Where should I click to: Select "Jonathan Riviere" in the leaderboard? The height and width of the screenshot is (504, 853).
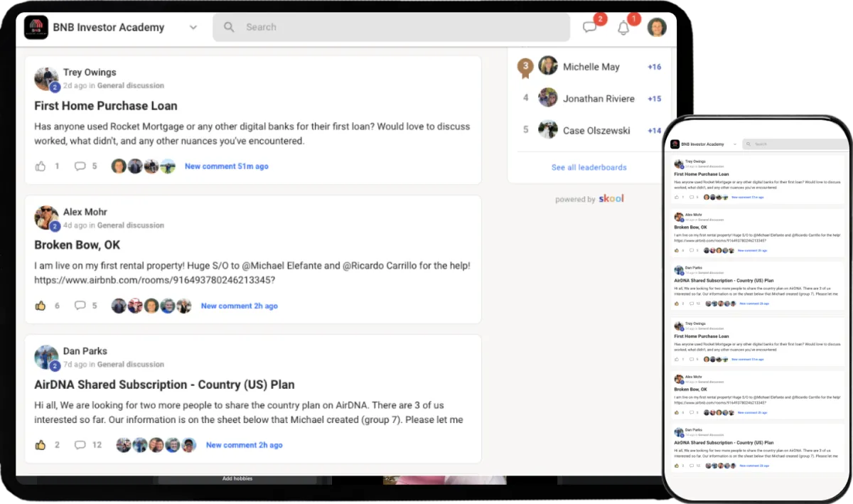599,99
